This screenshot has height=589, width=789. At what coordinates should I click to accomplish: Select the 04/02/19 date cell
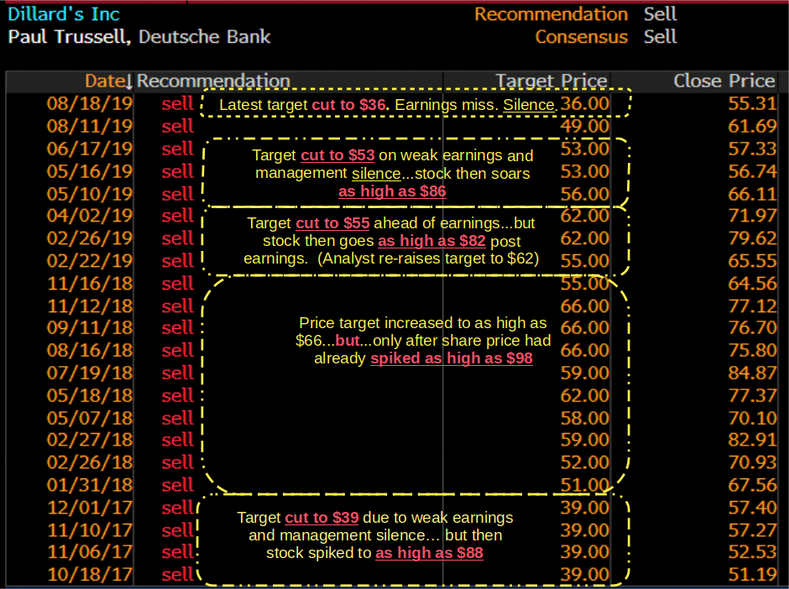(90, 216)
